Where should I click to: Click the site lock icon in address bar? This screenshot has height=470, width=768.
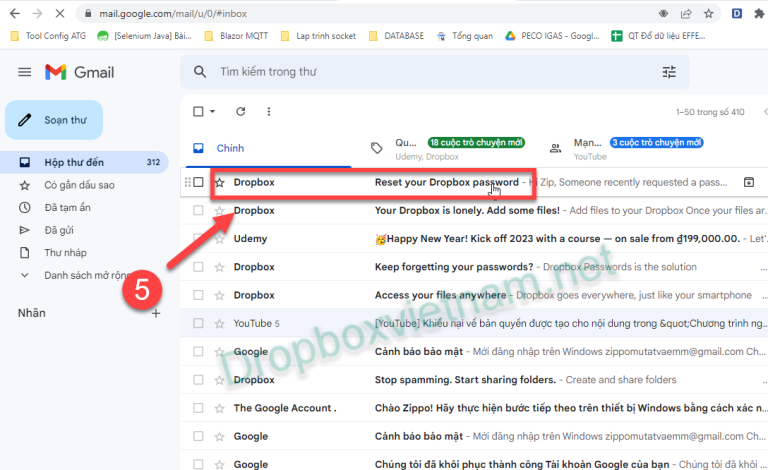pos(88,14)
